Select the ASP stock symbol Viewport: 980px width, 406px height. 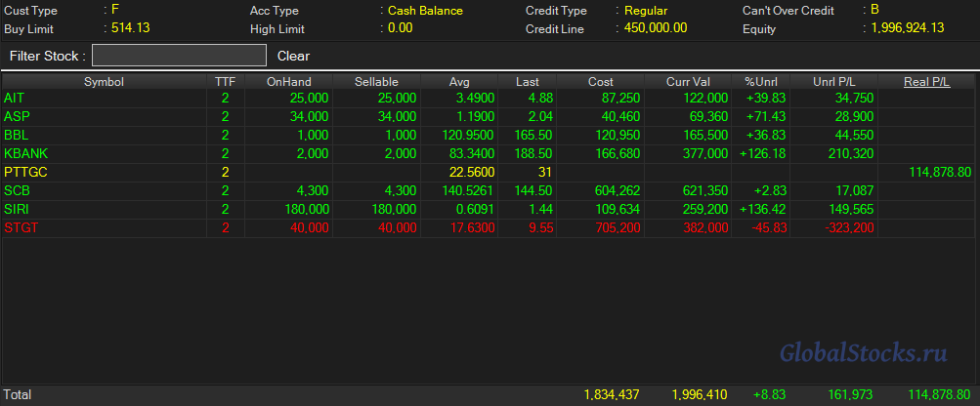[x=16, y=117]
